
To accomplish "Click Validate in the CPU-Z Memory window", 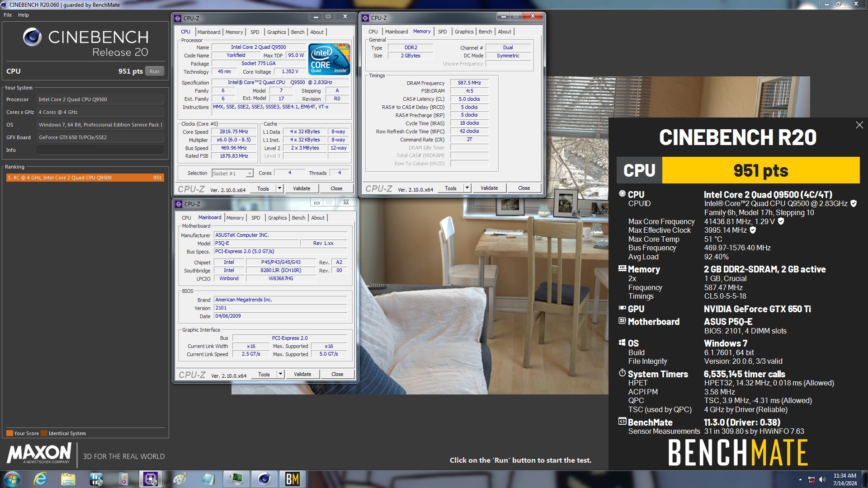I will coord(489,188).
